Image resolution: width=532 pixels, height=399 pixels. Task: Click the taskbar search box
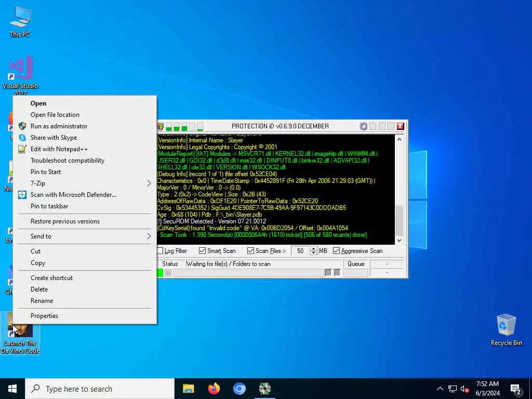pos(100,389)
